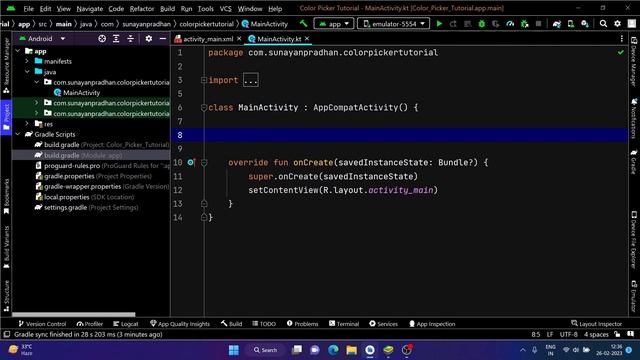Expand the res folder
The height and width of the screenshot is (360, 640).
coord(27,123)
